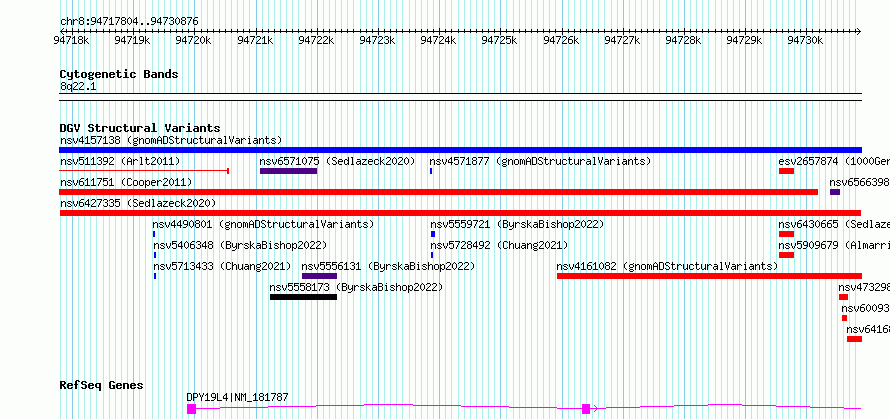The image size is (890, 419).
Task: Click the red bar under nsv5909679
Action: pyautogui.click(x=786, y=255)
